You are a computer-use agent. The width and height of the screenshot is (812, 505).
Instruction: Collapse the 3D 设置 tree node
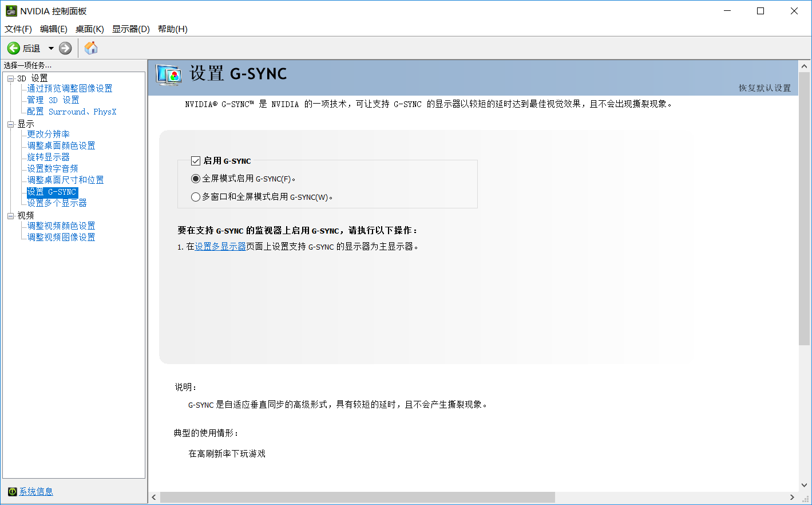point(10,78)
